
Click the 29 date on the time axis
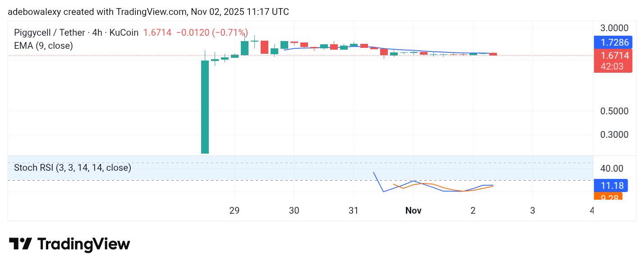tap(235, 211)
